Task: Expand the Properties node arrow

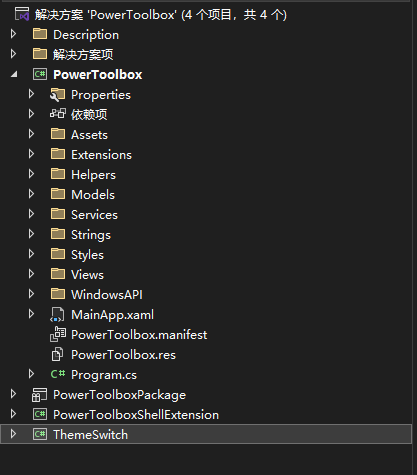Action: point(31,94)
